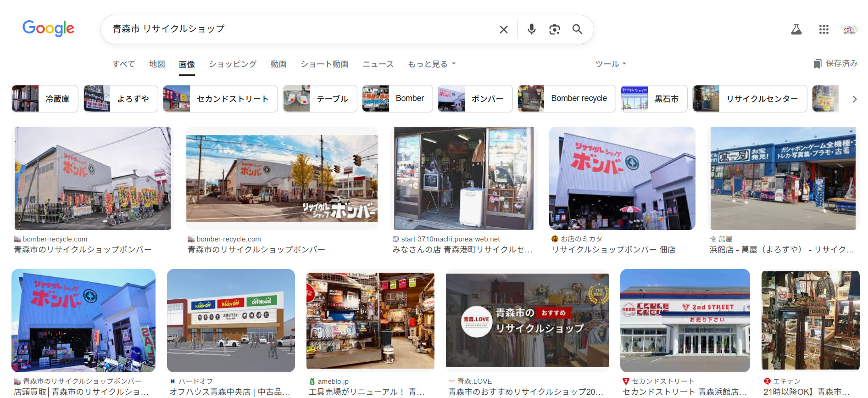Click the magnifier search button
868x398 pixels.
click(x=577, y=29)
